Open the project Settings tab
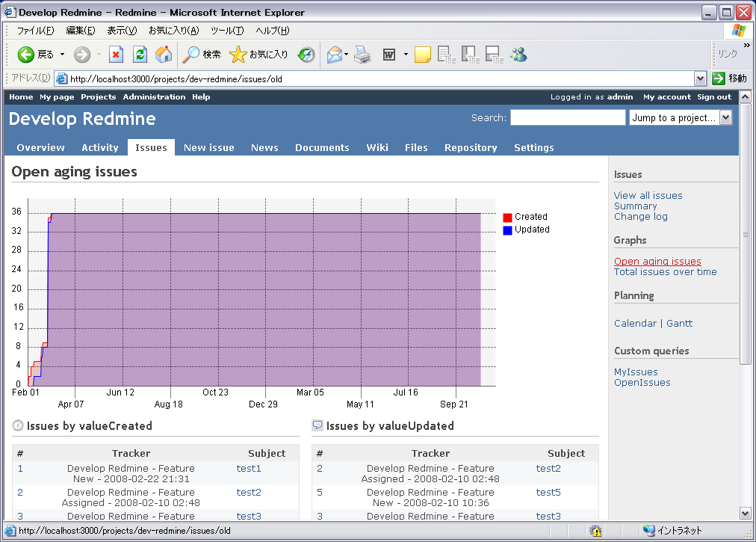The height and width of the screenshot is (542, 756). 533,148
